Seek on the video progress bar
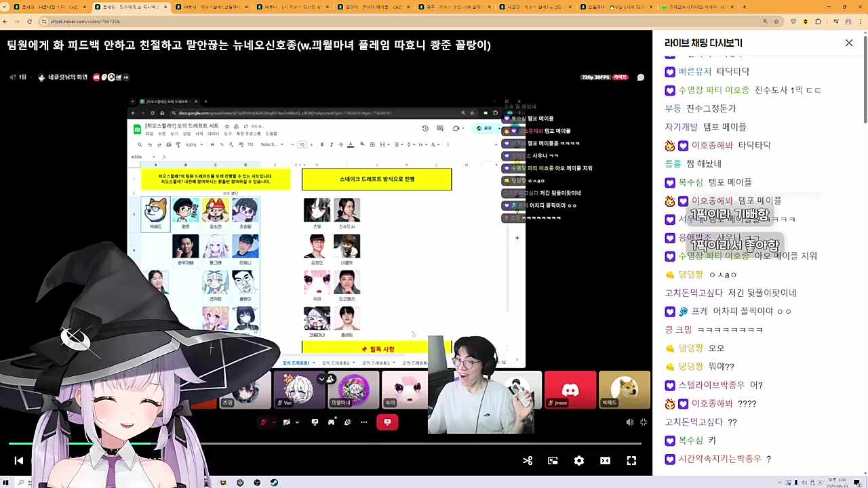868x488 pixels. coord(325,444)
